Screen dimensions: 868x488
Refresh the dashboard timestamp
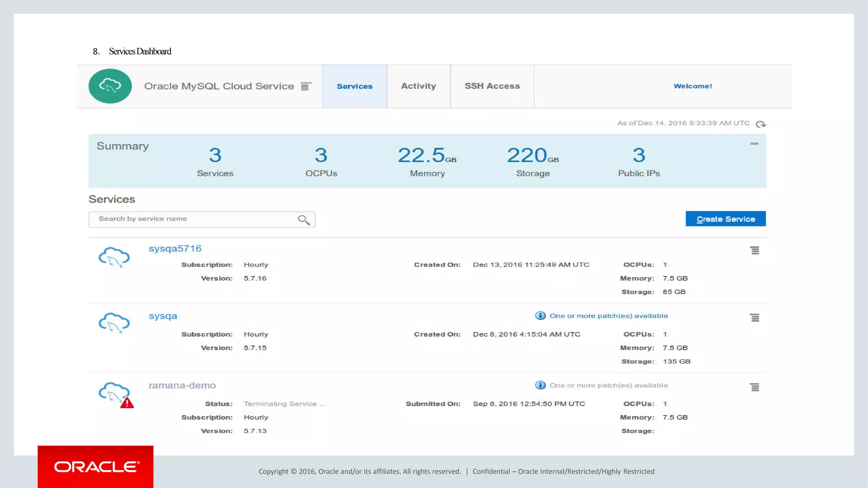761,124
